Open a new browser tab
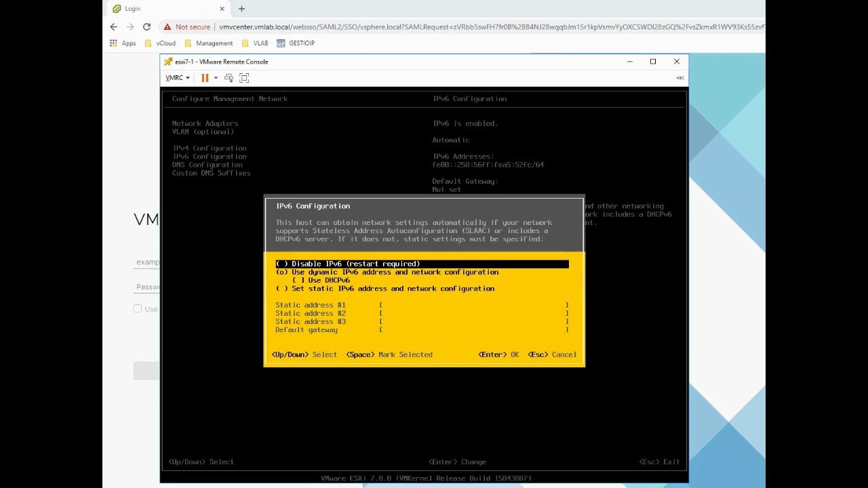The width and height of the screenshot is (868, 488). tap(241, 9)
